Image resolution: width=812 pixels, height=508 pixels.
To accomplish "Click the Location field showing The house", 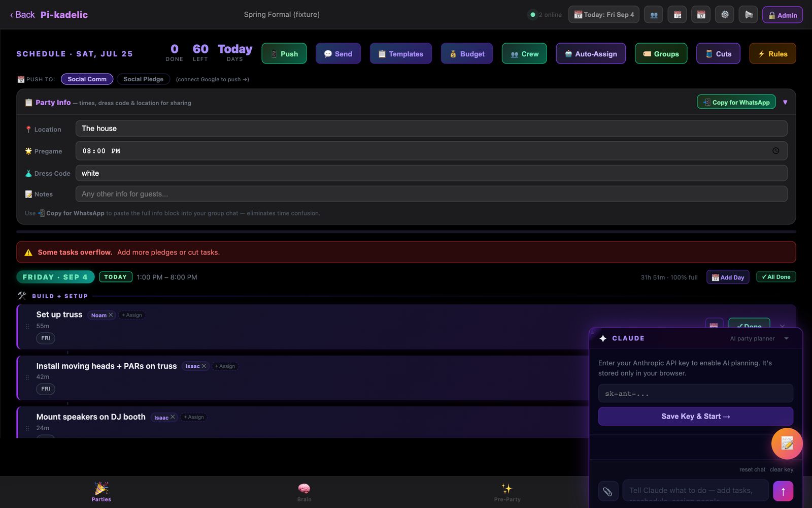I will pos(431,129).
